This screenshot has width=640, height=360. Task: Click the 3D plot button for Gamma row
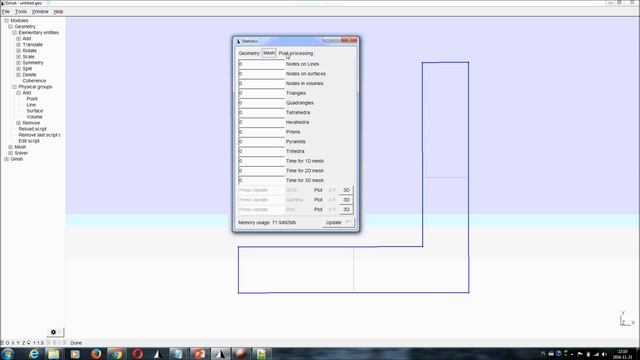346,200
